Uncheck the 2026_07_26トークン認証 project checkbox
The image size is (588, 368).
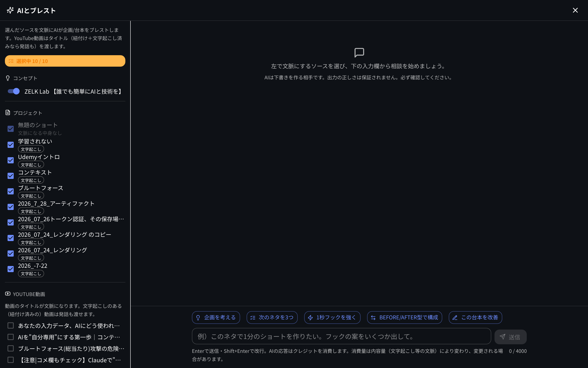11,222
